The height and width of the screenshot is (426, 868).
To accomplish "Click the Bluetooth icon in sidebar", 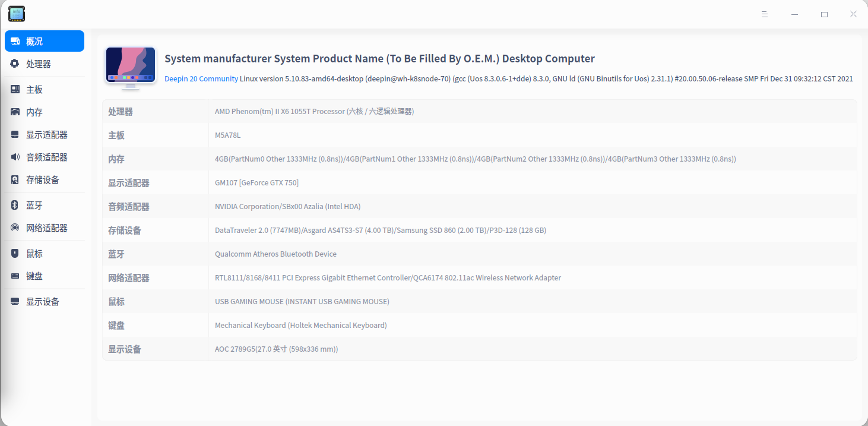I will click(x=15, y=206).
